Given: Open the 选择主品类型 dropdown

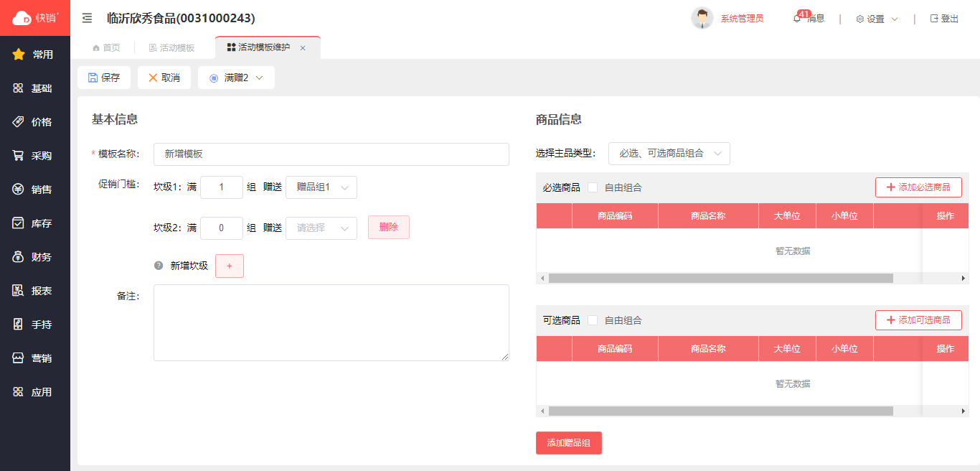Looking at the screenshot, I should pyautogui.click(x=669, y=154).
